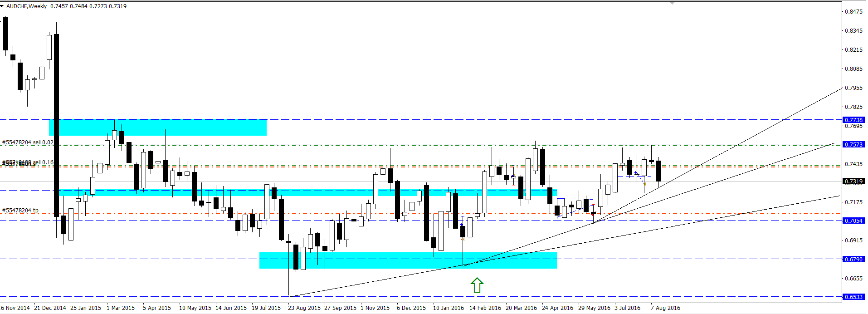Open the chart menu arrow beside AUDCHF
The image size is (868, 314).
coord(2,6)
